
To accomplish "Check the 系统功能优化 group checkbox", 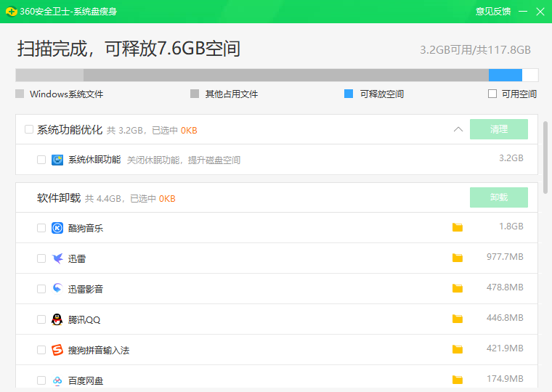I will (29, 129).
